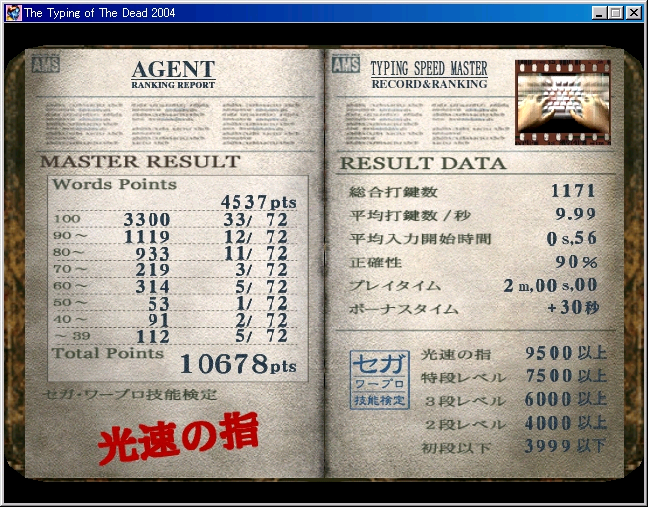Image resolution: width=648 pixels, height=507 pixels.
Task: Click the ボーナスタイム label
Action: click(x=403, y=309)
